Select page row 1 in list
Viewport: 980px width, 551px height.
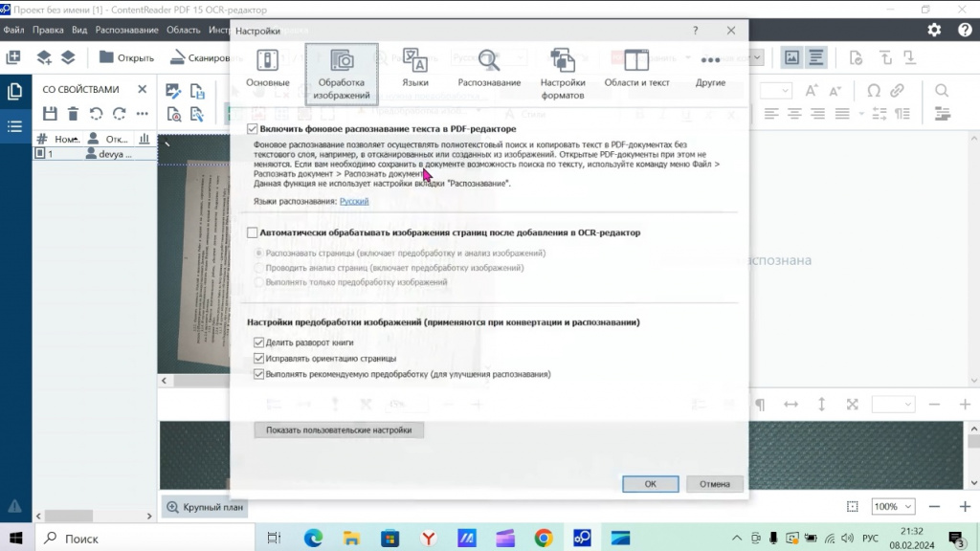pos(95,154)
